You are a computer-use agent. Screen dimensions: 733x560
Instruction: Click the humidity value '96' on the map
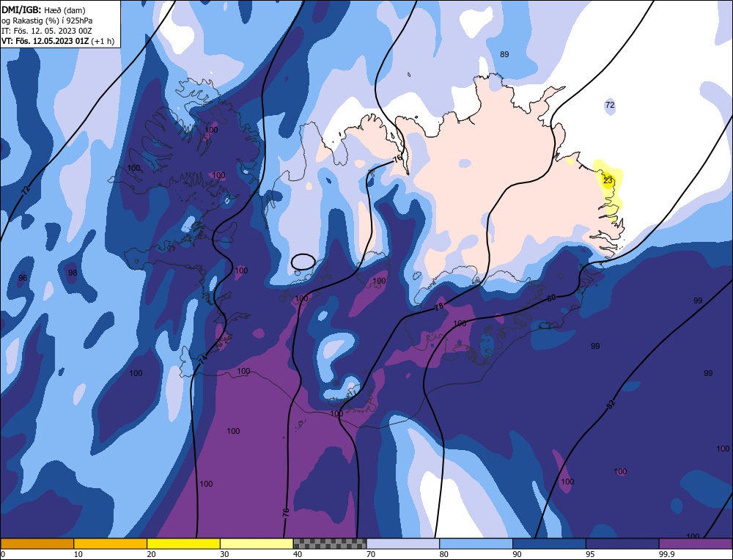coord(23,278)
